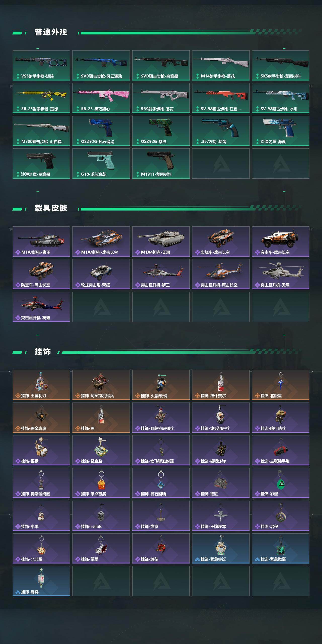Select the 挂饰-王国利刃 charm icon
The image size is (322, 644).
41,385
